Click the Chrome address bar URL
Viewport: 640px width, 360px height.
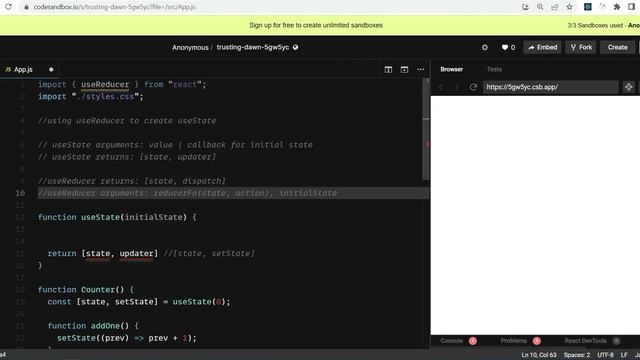115,7
